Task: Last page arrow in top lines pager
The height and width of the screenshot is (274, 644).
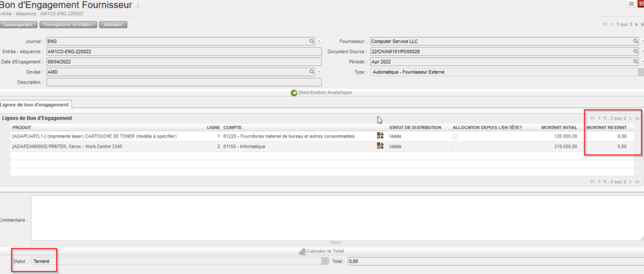Action: pos(638,118)
